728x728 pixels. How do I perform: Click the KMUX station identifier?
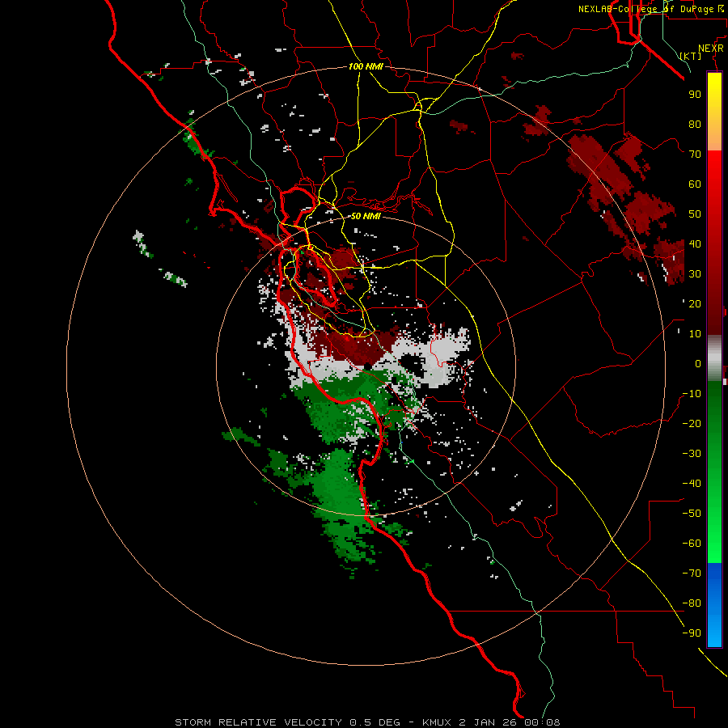point(437,722)
